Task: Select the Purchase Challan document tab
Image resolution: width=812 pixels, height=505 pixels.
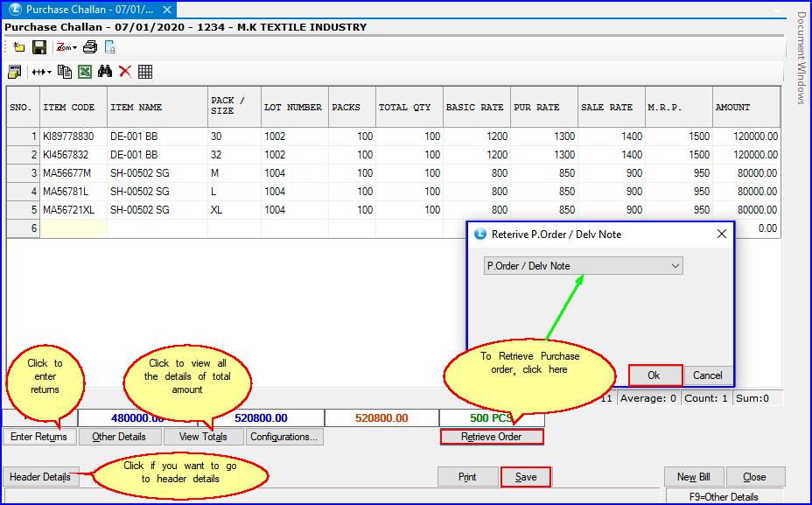Action: pos(89,10)
